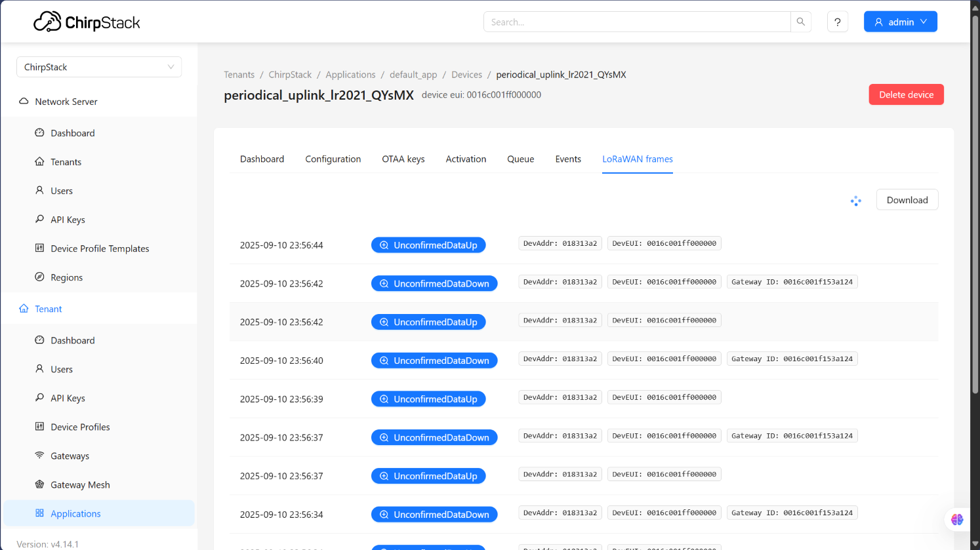Open UnconfirmedDataDown frame at 23:56:34
This screenshot has height=550, width=980.
[x=434, y=515]
